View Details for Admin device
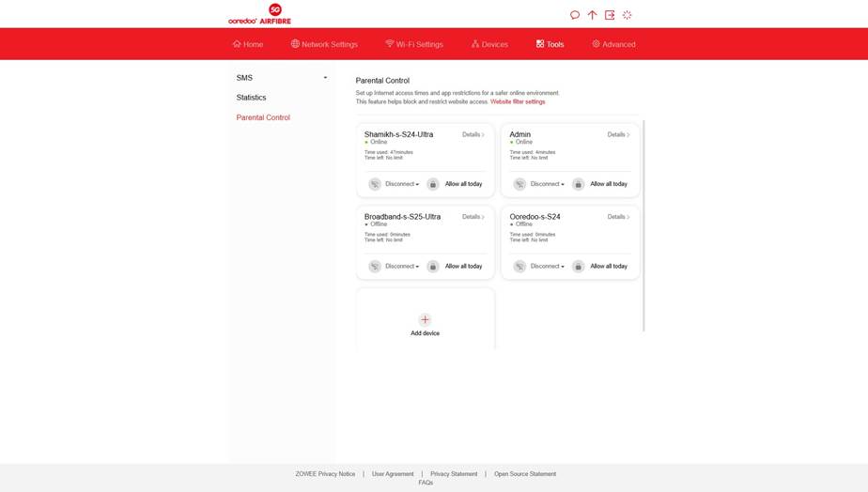The height and width of the screenshot is (492, 868). tap(618, 134)
